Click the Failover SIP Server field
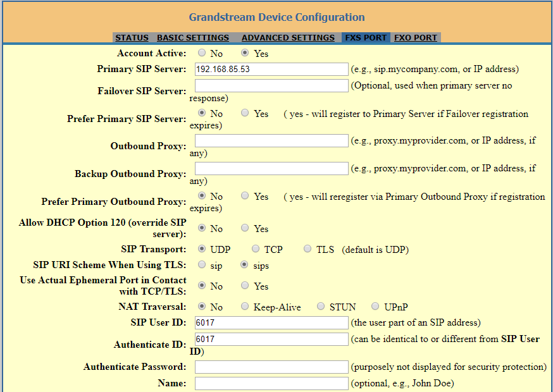 point(271,85)
